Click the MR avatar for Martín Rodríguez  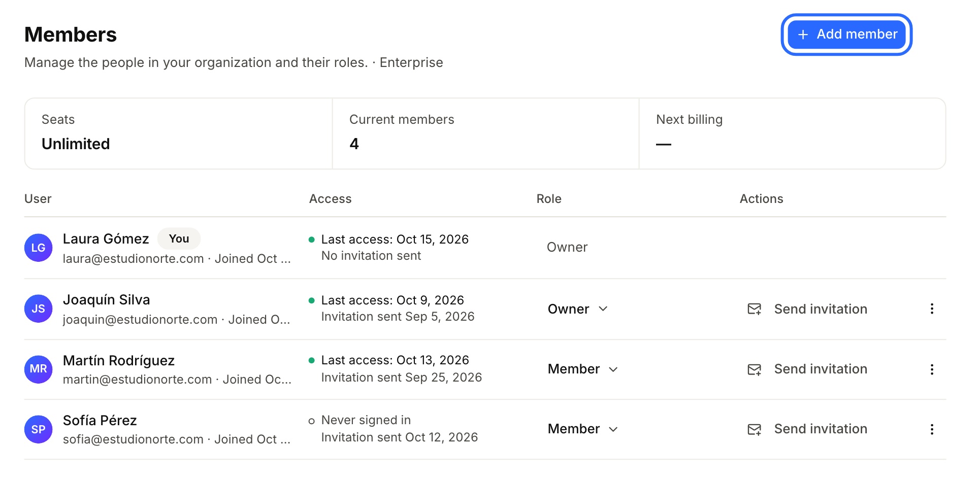pyautogui.click(x=39, y=369)
